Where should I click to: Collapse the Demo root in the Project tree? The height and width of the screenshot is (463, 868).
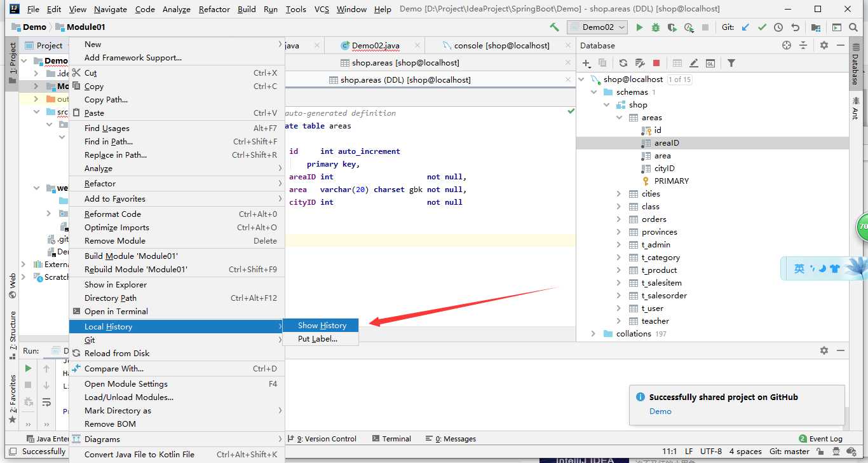click(x=24, y=61)
